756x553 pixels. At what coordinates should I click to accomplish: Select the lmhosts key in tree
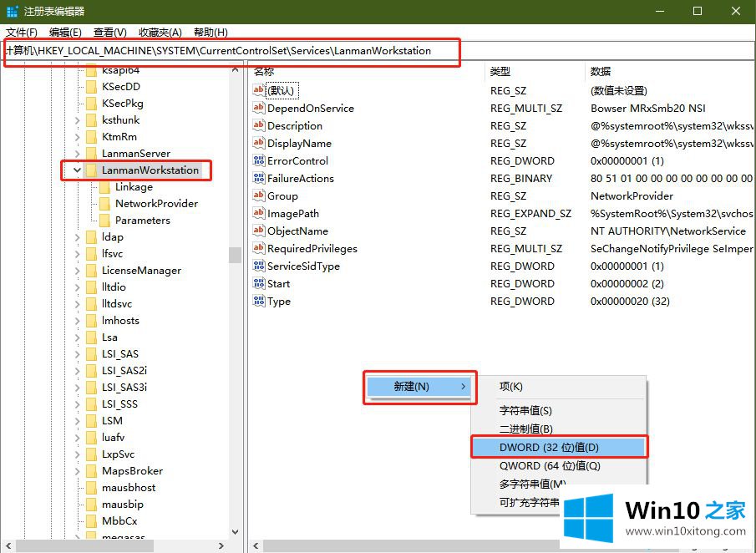pos(120,321)
